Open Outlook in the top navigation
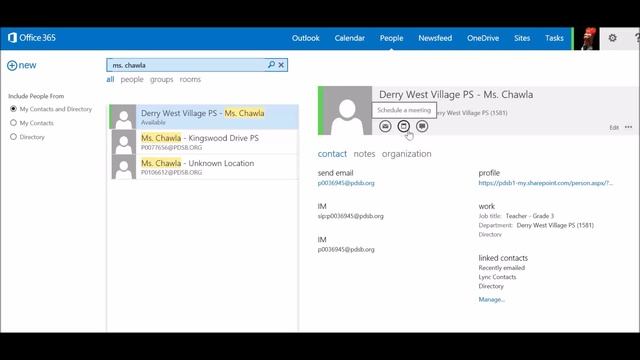This screenshot has height=360, width=640. click(305, 38)
